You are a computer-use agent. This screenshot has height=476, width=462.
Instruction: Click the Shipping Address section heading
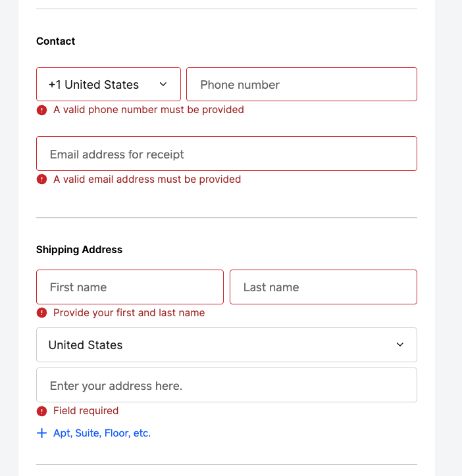[x=80, y=250]
